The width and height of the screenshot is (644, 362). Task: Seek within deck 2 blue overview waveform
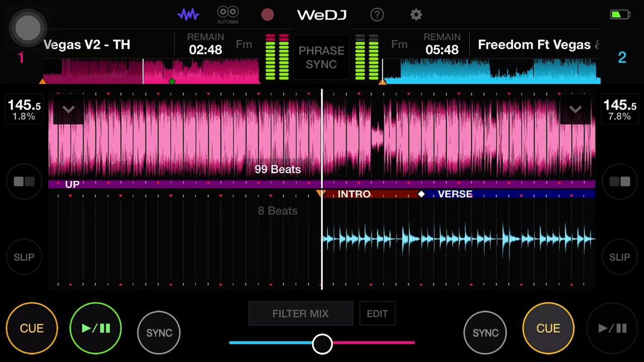(491, 71)
